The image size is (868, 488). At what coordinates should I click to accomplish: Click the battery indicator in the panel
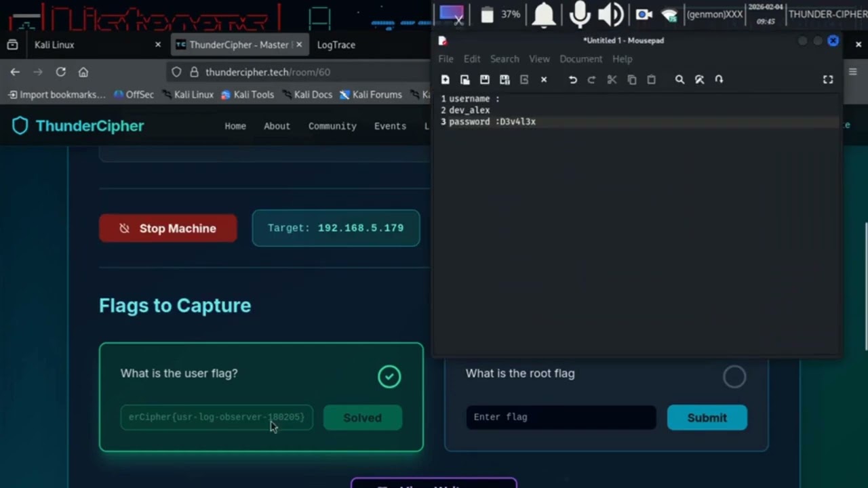(x=487, y=14)
